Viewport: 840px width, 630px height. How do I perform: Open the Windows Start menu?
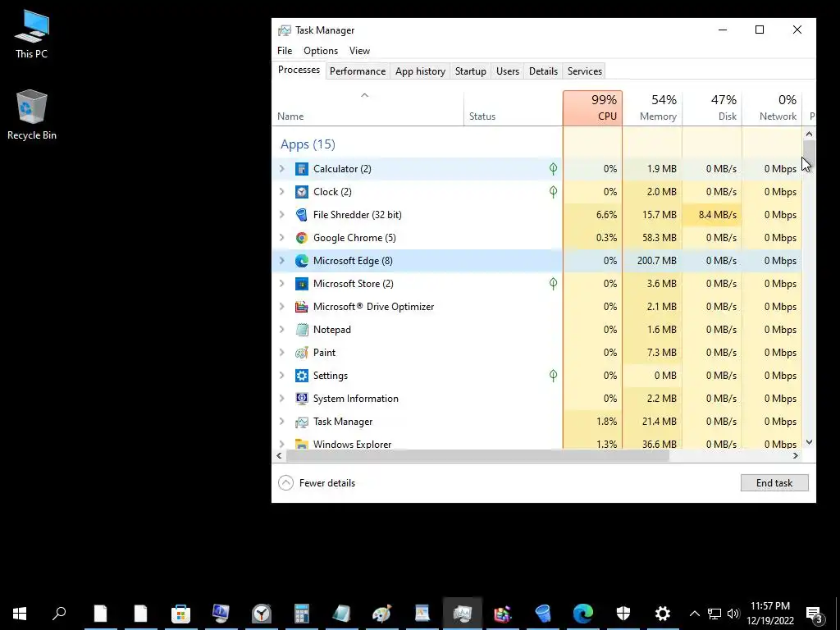pyautogui.click(x=20, y=614)
